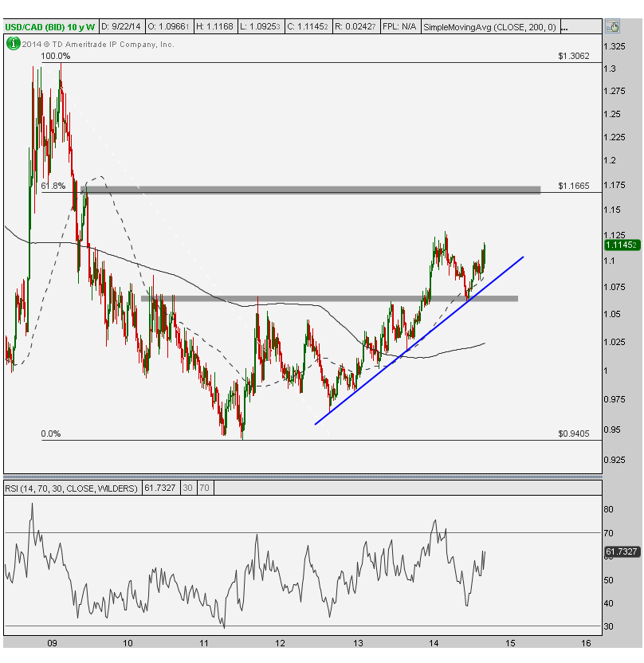Click the $1.3062 Fibonacci price label

click(x=574, y=57)
